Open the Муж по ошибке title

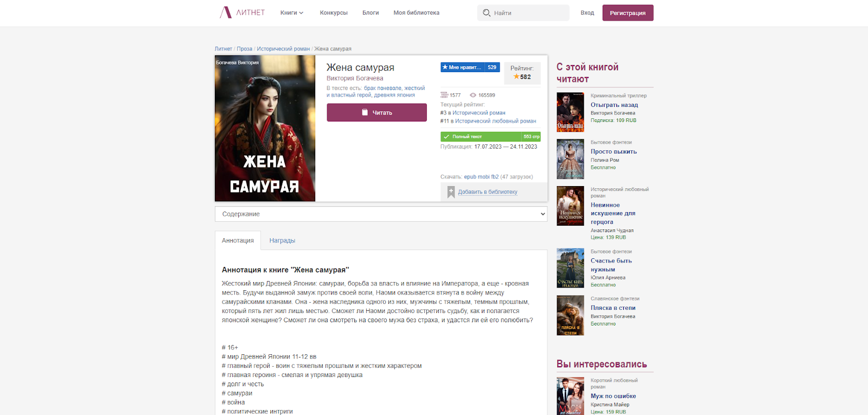click(613, 396)
